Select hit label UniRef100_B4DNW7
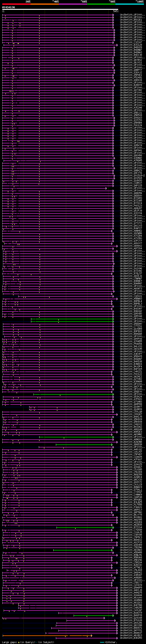 click(131, 50)
